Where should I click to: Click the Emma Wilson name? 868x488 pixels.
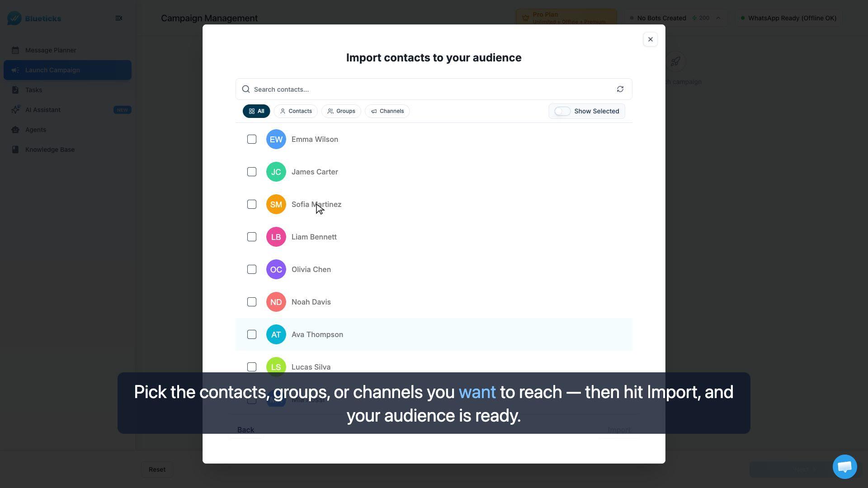pyautogui.click(x=315, y=139)
